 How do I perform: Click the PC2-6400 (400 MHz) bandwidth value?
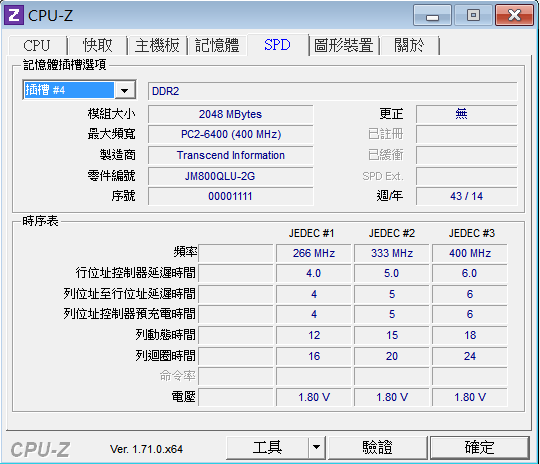(x=230, y=134)
